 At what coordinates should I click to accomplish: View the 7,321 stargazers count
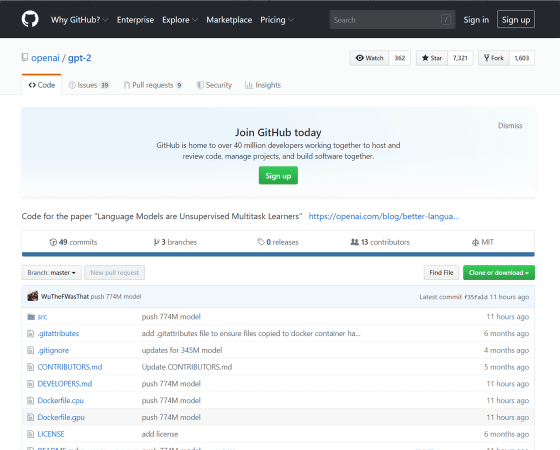[460, 58]
